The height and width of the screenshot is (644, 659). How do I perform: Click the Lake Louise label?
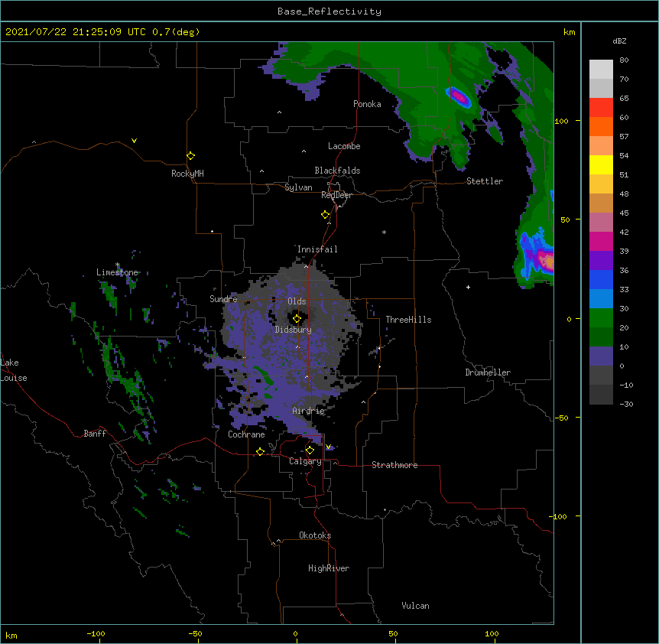coord(12,370)
